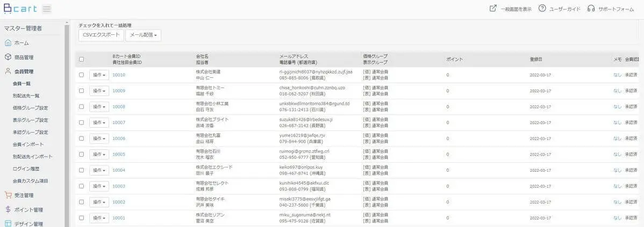The width and height of the screenshot is (644, 227).
Task: Open 表示グループ設定 in the sidebar
Action: pos(31,120)
